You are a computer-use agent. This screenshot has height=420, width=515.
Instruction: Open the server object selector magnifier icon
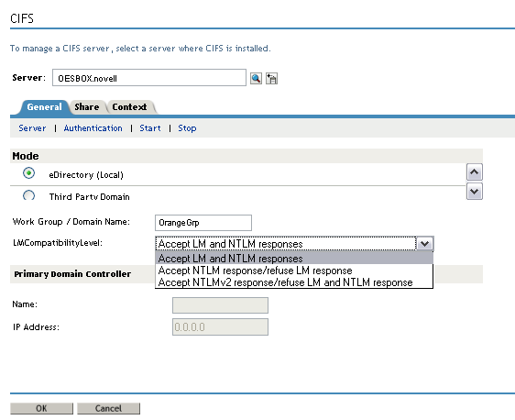click(x=256, y=79)
